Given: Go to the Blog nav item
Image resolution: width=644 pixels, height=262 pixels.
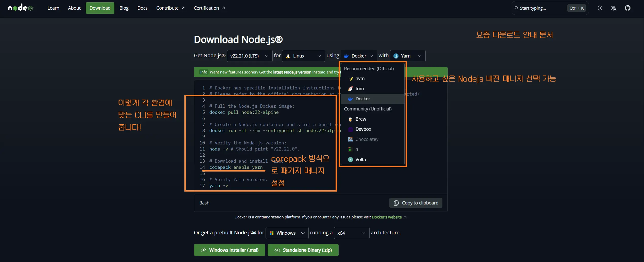Looking at the screenshot, I should tap(124, 8).
